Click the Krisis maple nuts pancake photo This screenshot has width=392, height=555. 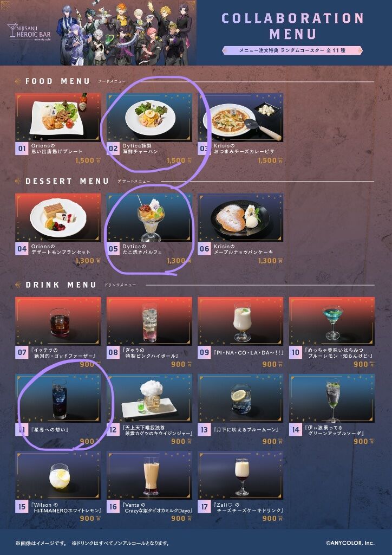click(x=240, y=217)
